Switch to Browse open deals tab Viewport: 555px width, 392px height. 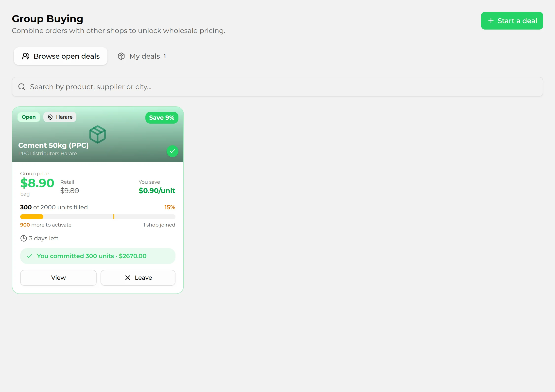[61, 56]
